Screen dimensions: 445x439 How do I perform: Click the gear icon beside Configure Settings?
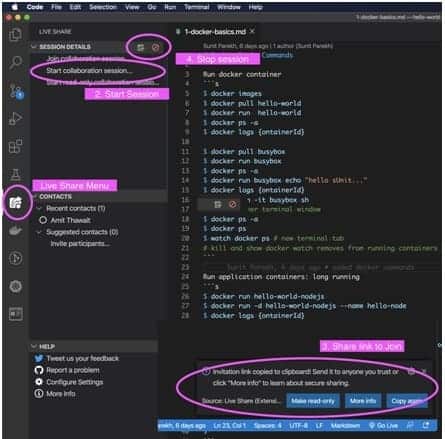click(39, 382)
